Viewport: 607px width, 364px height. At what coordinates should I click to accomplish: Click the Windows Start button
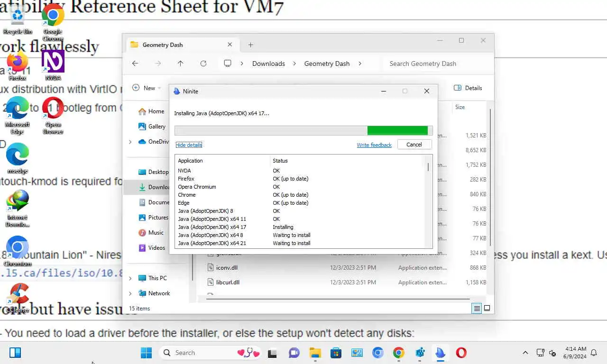click(x=146, y=353)
